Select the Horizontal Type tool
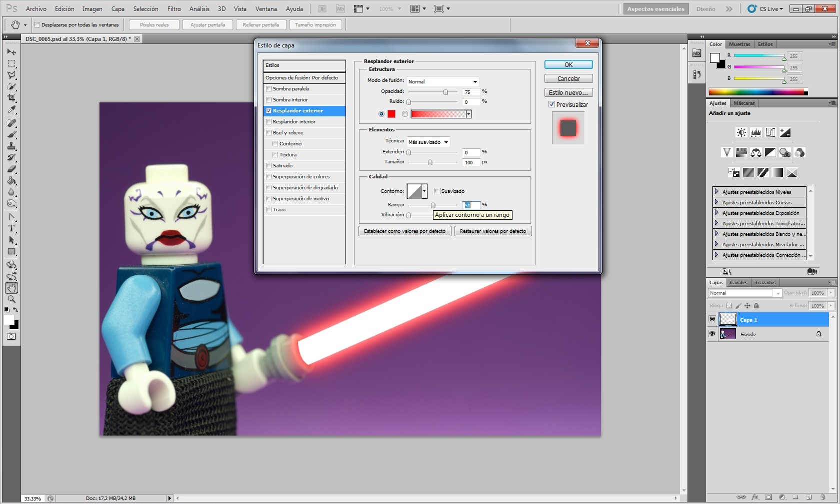Screen dimensions: 840x504 [11, 228]
